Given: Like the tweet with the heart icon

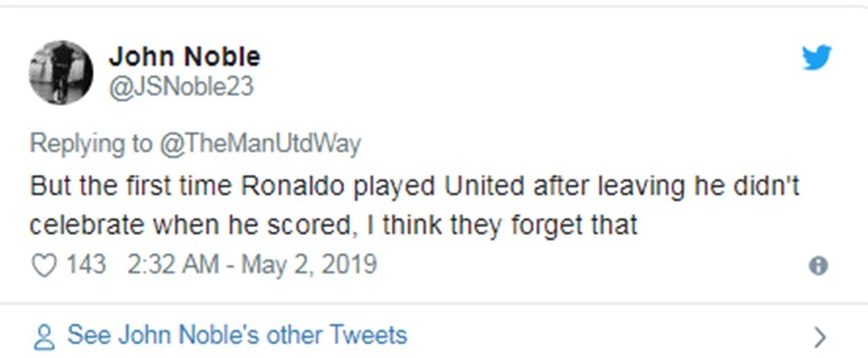Looking at the screenshot, I should tap(44, 265).
